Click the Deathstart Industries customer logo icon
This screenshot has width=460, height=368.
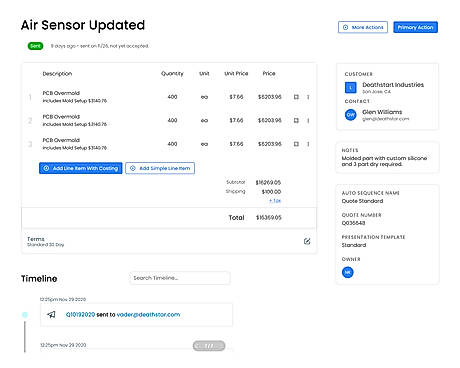click(x=350, y=87)
